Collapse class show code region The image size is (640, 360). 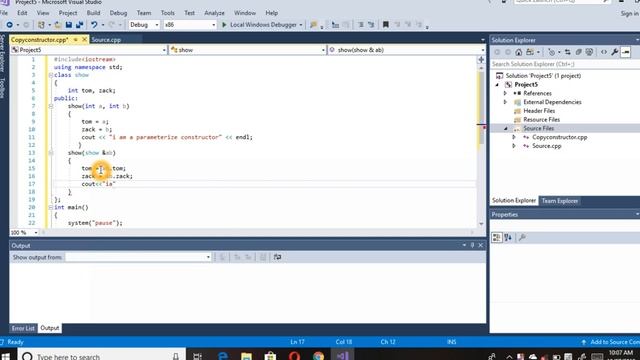click(x=51, y=75)
